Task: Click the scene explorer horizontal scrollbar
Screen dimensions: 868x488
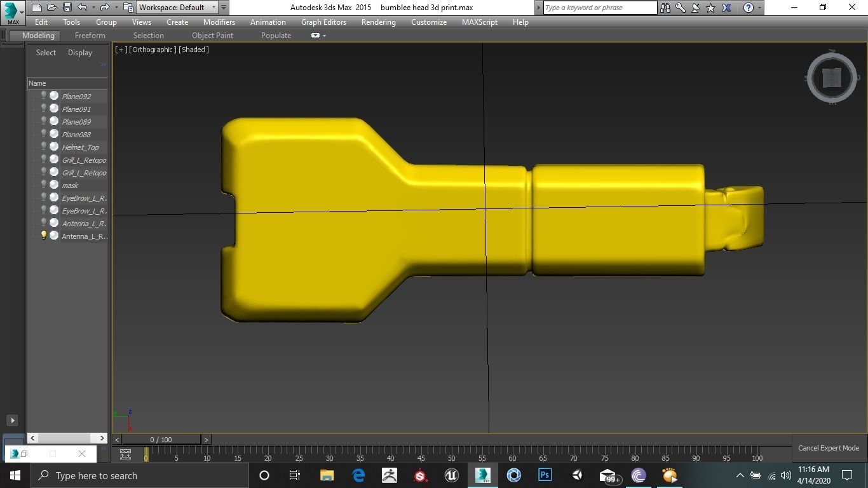Action: coord(67,438)
